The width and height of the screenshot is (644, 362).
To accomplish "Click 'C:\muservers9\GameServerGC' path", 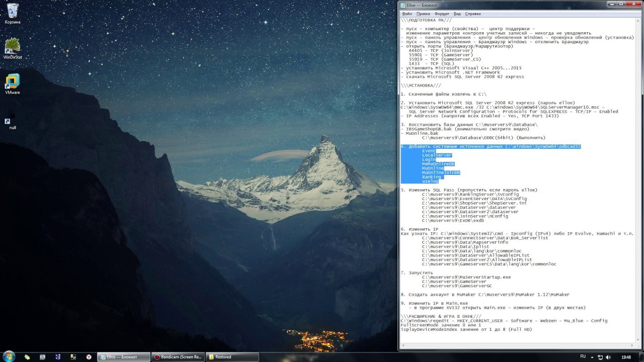I will click(x=457, y=286).
